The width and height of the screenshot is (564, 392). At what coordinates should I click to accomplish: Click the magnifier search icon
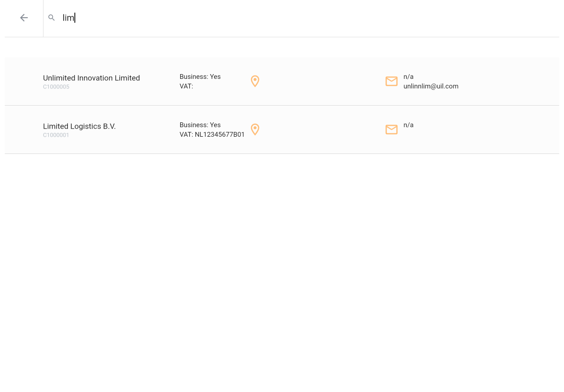[x=52, y=18]
